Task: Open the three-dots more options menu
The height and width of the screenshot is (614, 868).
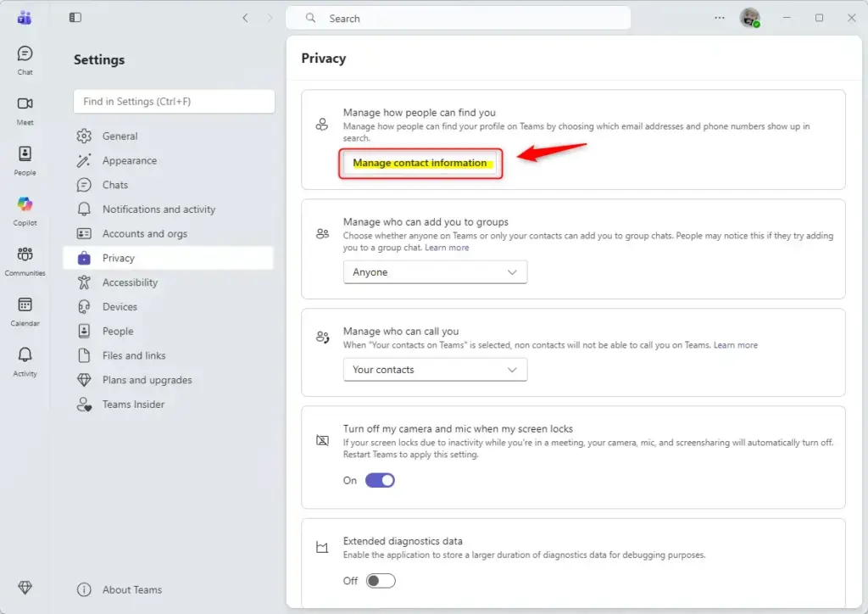Action: [719, 18]
